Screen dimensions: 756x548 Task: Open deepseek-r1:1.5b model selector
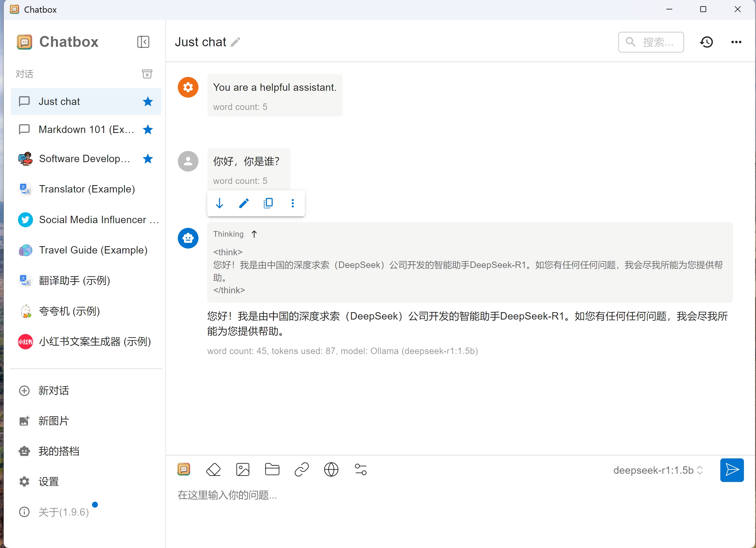(x=658, y=470)
